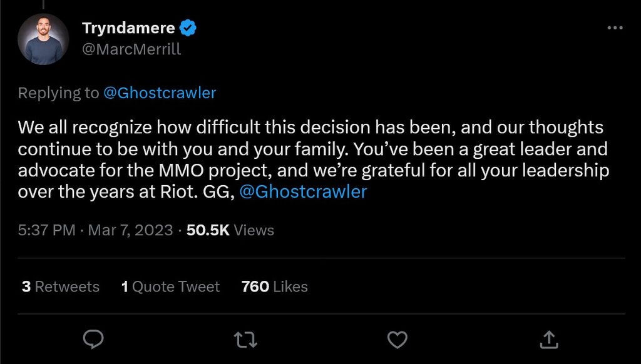Click the retweet arrows icon

[245, 339]
